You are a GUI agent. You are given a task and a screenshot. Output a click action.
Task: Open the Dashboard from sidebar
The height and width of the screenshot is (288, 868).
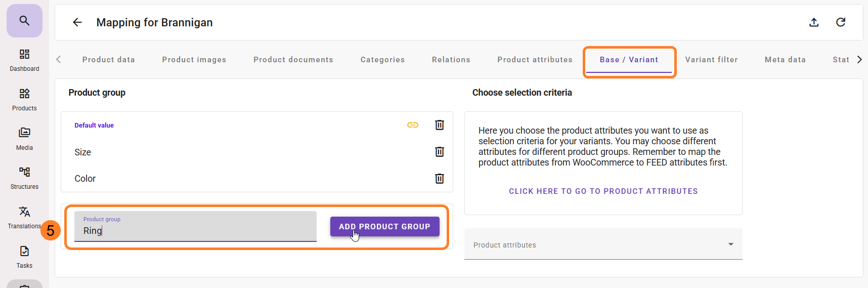point(24,60)
